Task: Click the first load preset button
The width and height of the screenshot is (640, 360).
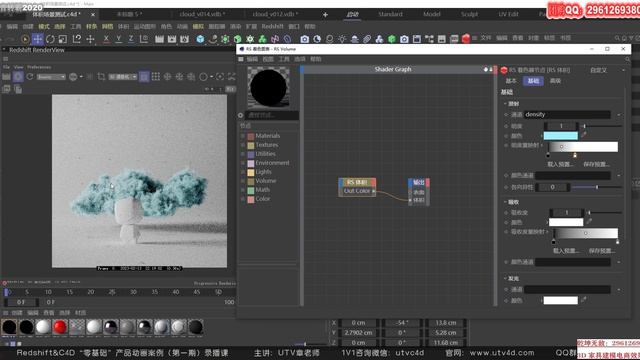Action: pos(560,164)
